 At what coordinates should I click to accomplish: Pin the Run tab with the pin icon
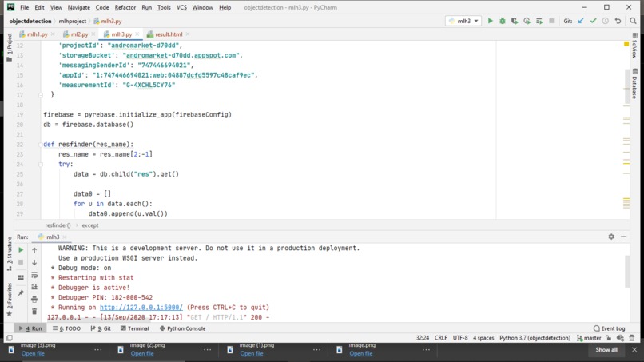click(21, 293)
